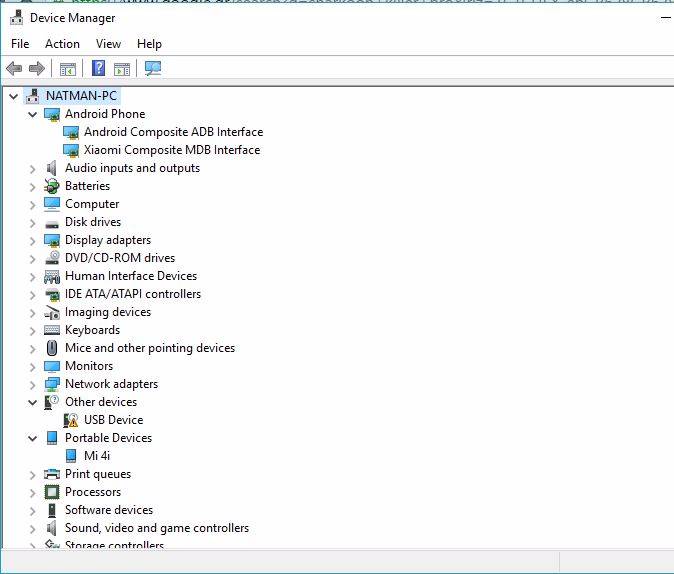Click the Device Manager title bar icon

click(17, 18)
